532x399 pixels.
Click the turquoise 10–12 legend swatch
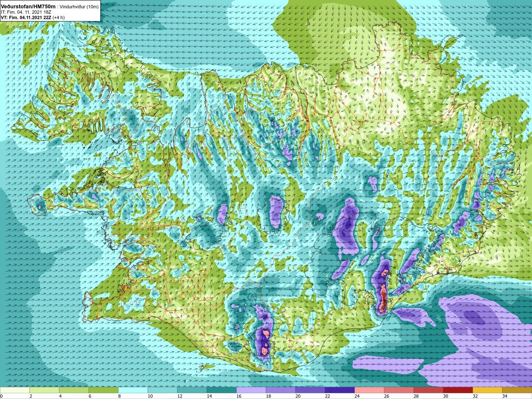click(x=163, y=390)
